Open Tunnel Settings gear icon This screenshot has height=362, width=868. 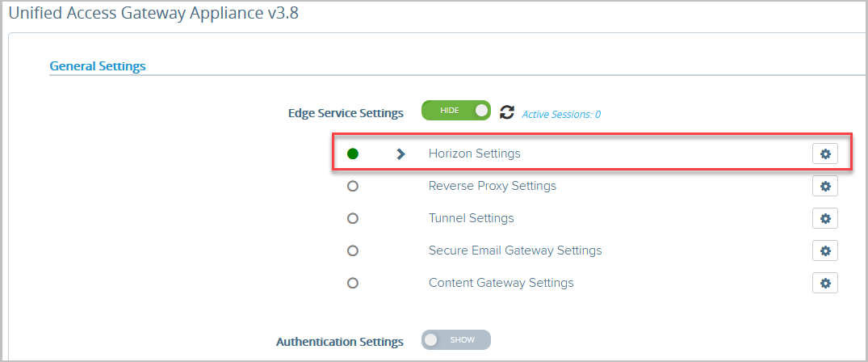(825, 218)
